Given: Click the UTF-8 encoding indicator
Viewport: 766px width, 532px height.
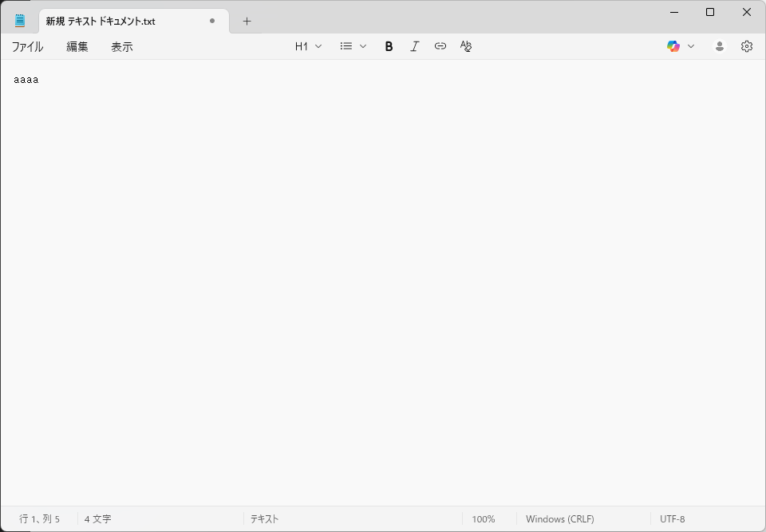Looking at the screenshot, I should click(672, 519).
